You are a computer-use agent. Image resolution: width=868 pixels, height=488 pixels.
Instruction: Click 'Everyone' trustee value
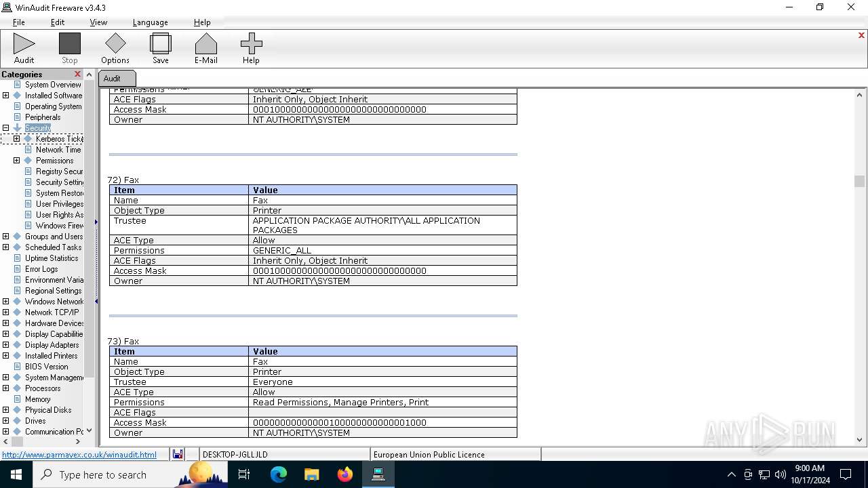[273, 382]
